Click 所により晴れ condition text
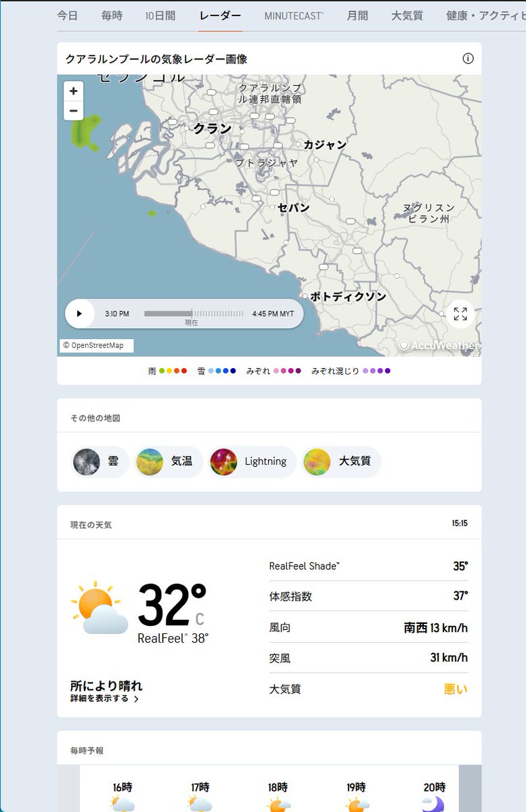 pyautogui.click(x=106, y=685)
